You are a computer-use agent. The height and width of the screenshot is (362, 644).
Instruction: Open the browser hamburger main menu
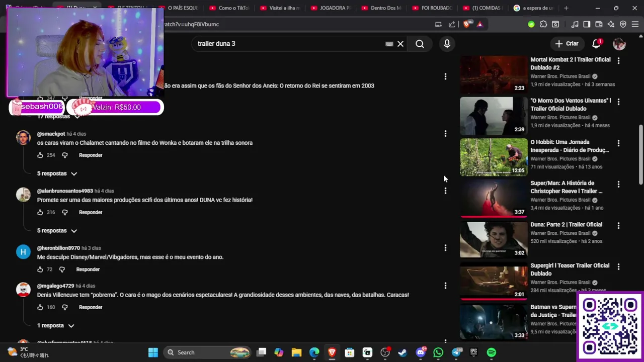click(635, 24)
